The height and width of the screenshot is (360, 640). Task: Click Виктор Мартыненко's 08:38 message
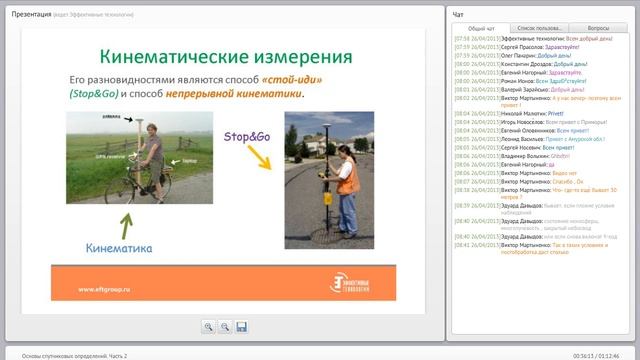pyautogui.click(x=536, y=193)
